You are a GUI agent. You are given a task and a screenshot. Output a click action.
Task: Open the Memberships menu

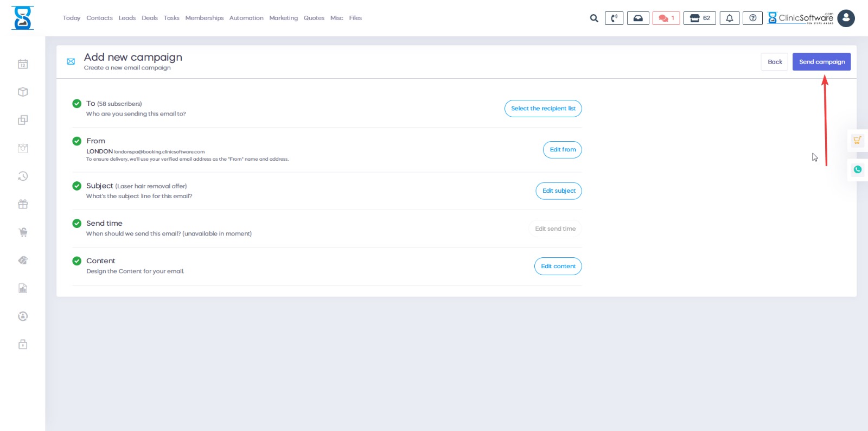204,18
